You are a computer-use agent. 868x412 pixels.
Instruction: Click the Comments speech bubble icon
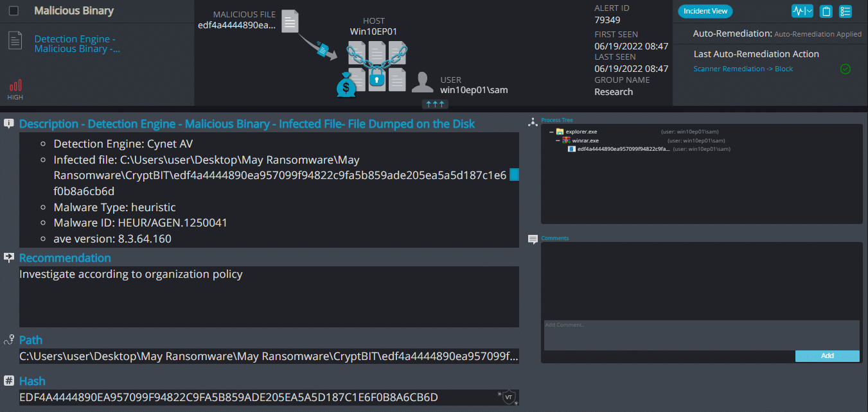pos(533,239)
